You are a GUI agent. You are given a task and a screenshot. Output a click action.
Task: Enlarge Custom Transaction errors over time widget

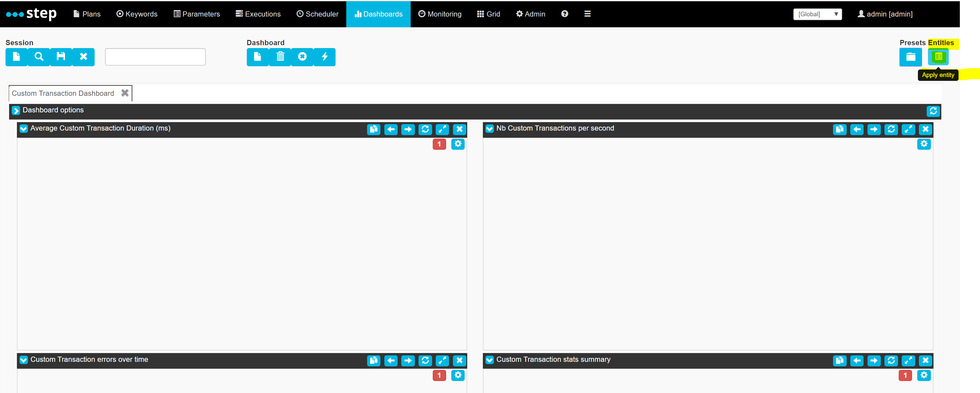click(x=442, y=361)
